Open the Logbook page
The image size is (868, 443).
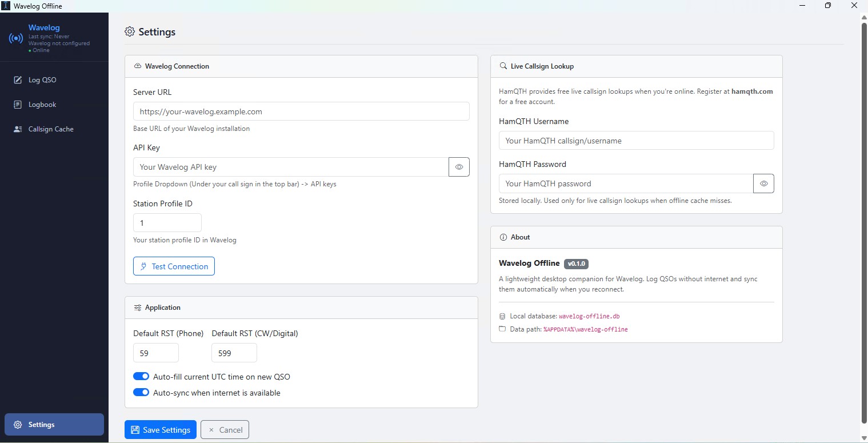coord(54,105)
